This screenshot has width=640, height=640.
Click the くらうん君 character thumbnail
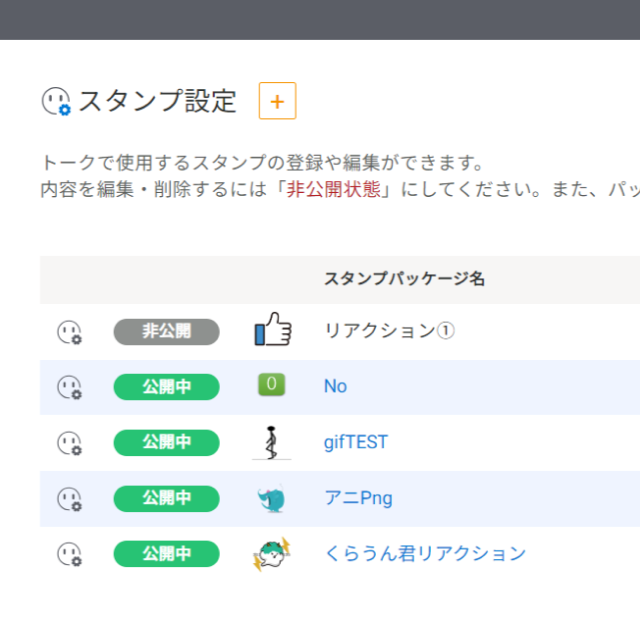coord(272,554)
